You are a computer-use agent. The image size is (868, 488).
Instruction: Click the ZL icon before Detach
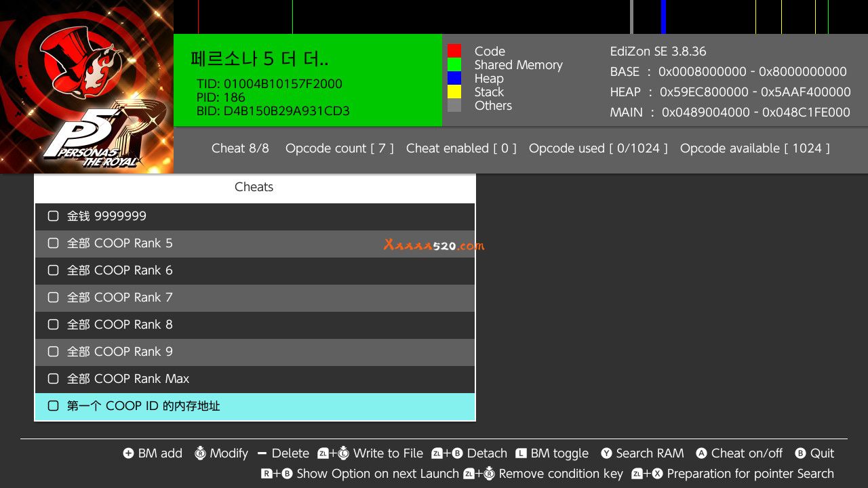437,453
